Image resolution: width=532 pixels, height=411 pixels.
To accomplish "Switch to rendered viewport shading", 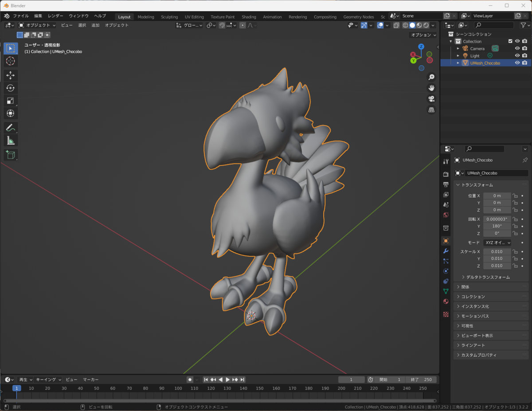I will (x=426, y=25).
